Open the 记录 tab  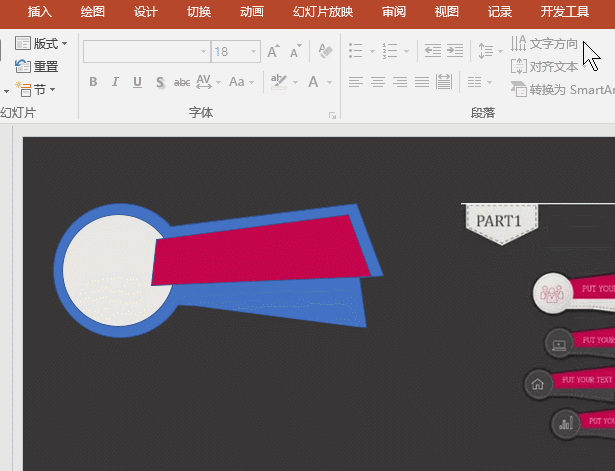click(500, 12)
